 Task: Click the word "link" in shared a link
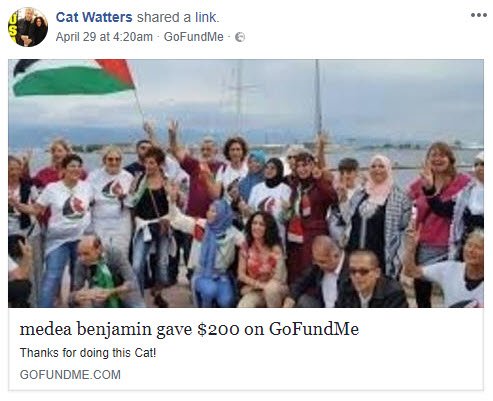coord(207,17)
